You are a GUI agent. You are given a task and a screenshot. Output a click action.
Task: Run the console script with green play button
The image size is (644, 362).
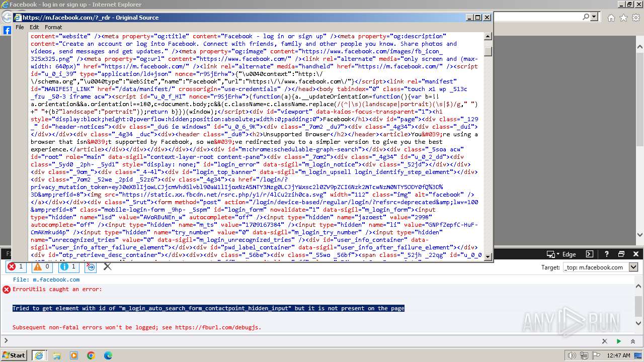click(x=619, y=341)
